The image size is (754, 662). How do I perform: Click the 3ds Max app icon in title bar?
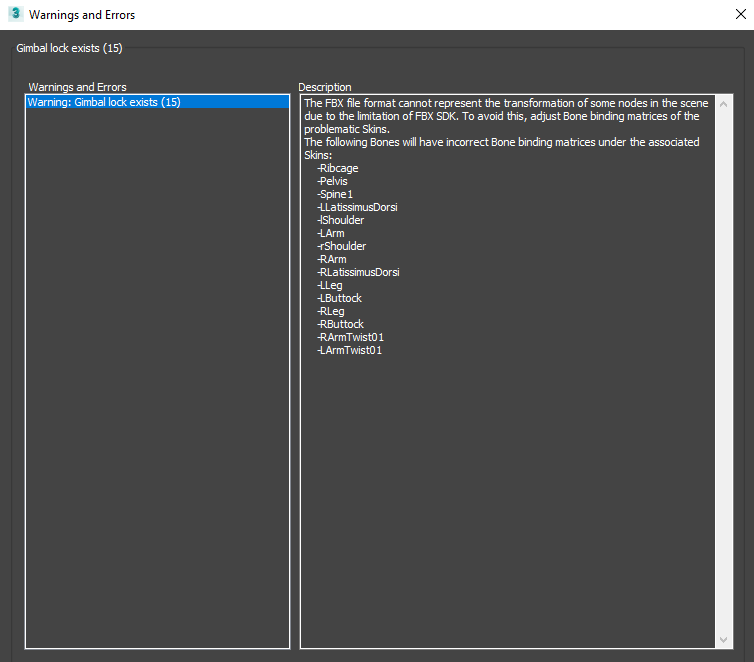click(15, 14)
